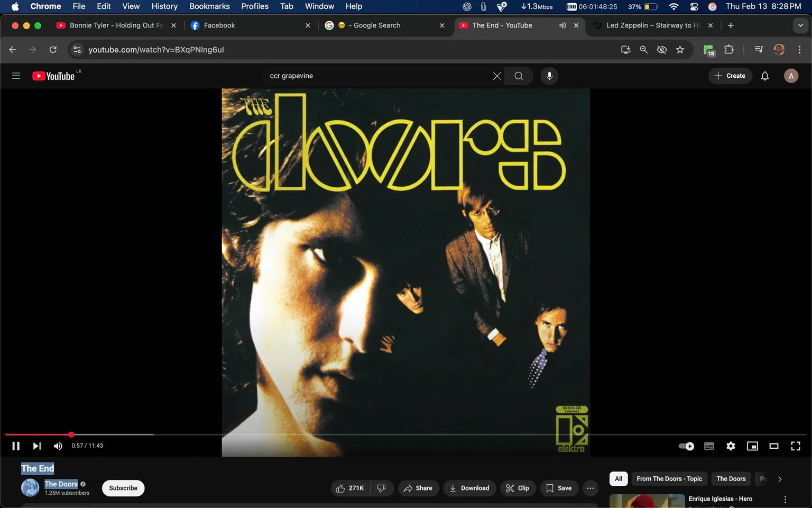
Task: Subscribe to The Doors channel
Action: tap(123, 488)
